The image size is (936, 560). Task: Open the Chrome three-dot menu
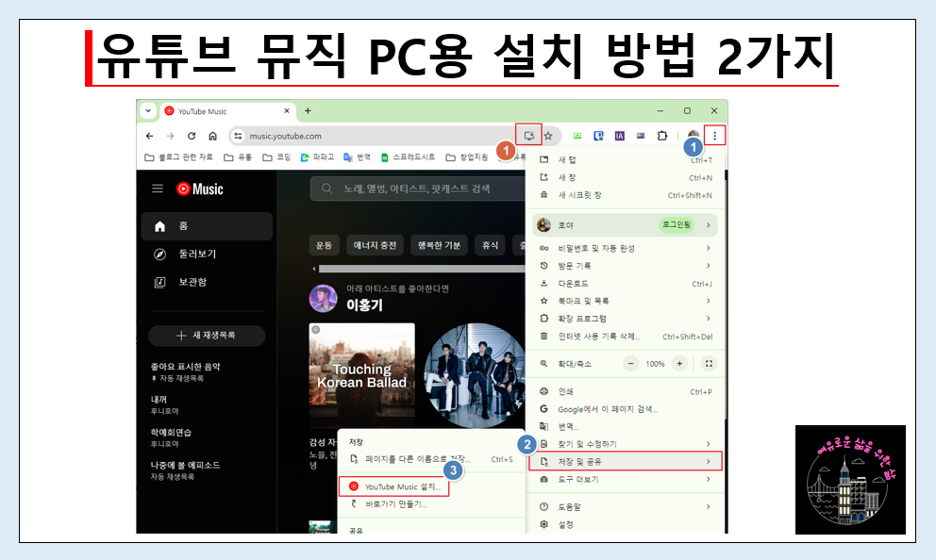point(714,136)
